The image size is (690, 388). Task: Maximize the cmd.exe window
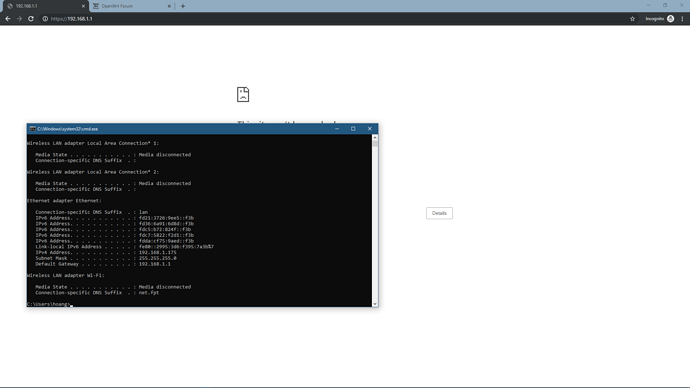(353, 129)
